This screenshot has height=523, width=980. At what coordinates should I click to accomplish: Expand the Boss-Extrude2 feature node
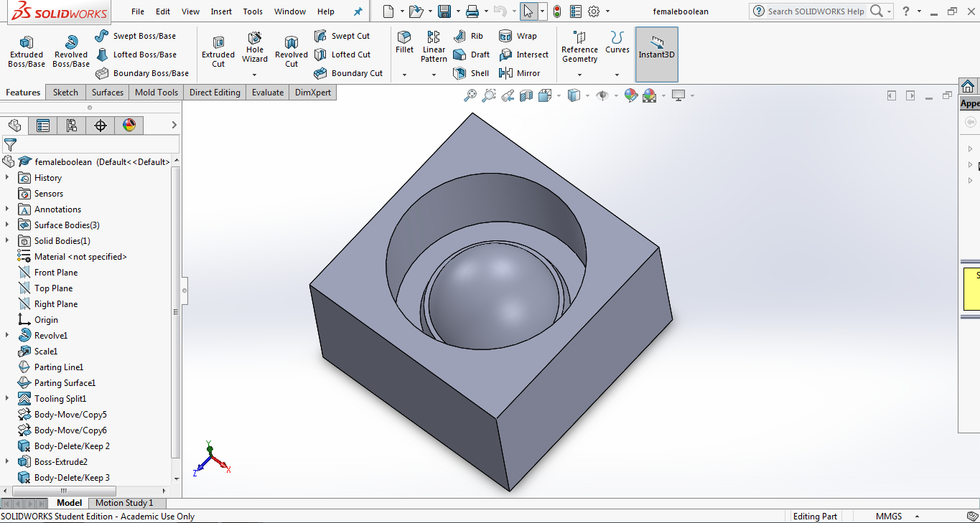7,462
